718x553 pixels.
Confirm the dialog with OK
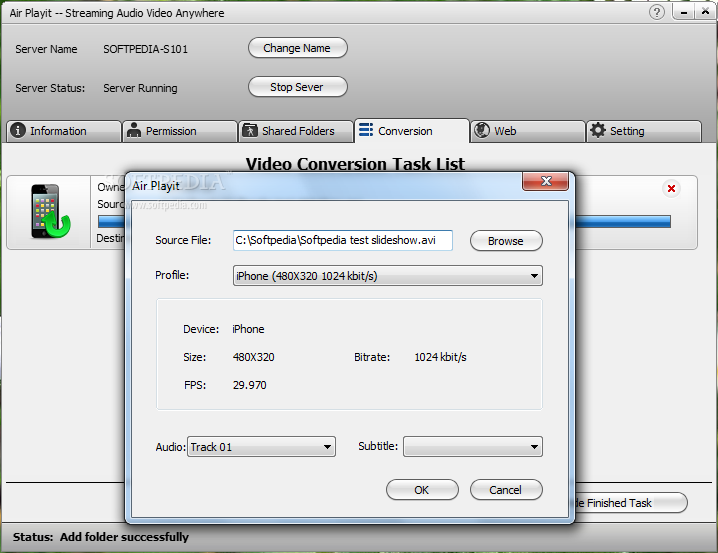point(422,490)
